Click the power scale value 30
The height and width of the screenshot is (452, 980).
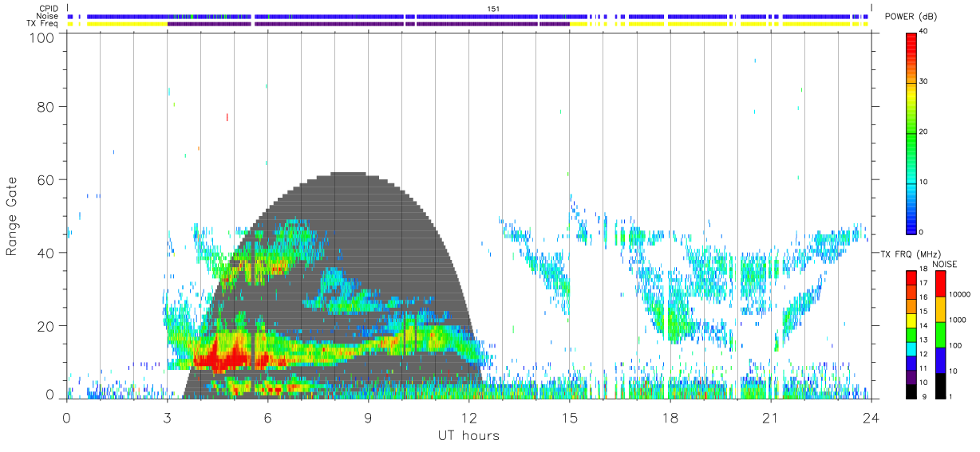click(x=924, y=82)
